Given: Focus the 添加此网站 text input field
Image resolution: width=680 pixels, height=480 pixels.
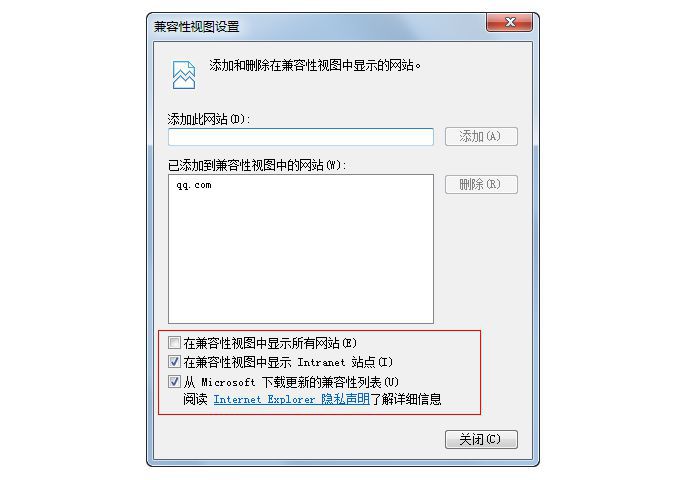Looking at the screenshot, I should click(301, 137).
